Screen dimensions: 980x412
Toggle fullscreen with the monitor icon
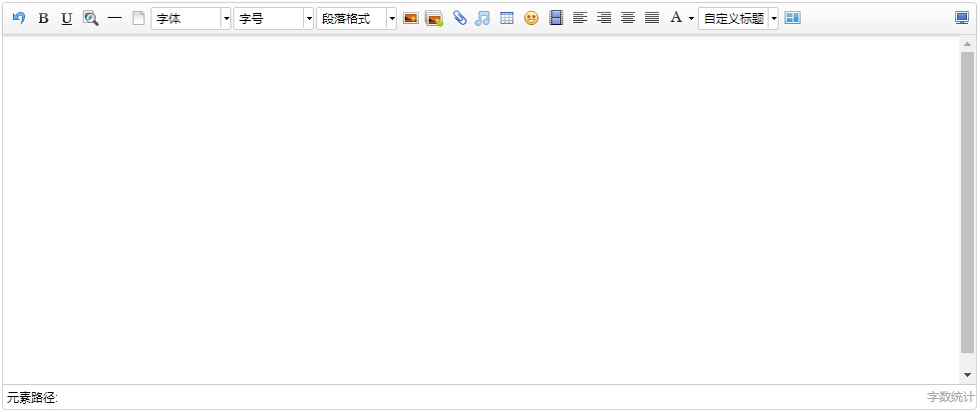click(962, 18)
